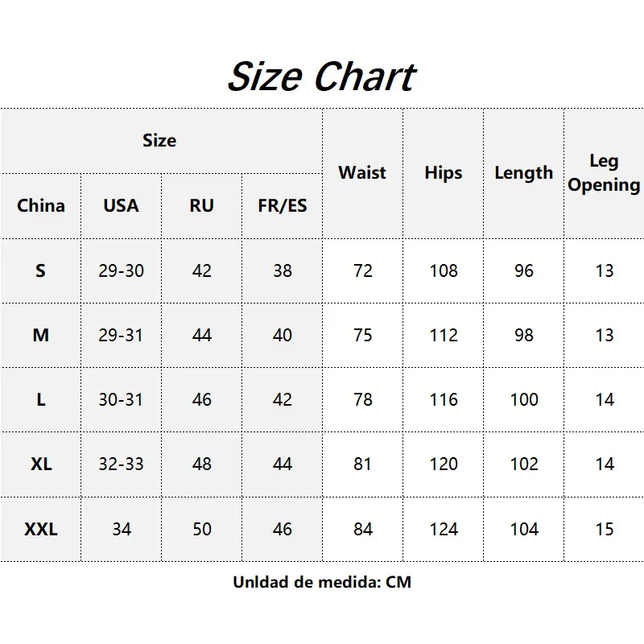
Task: Select the M size row label
Action: 41,335
